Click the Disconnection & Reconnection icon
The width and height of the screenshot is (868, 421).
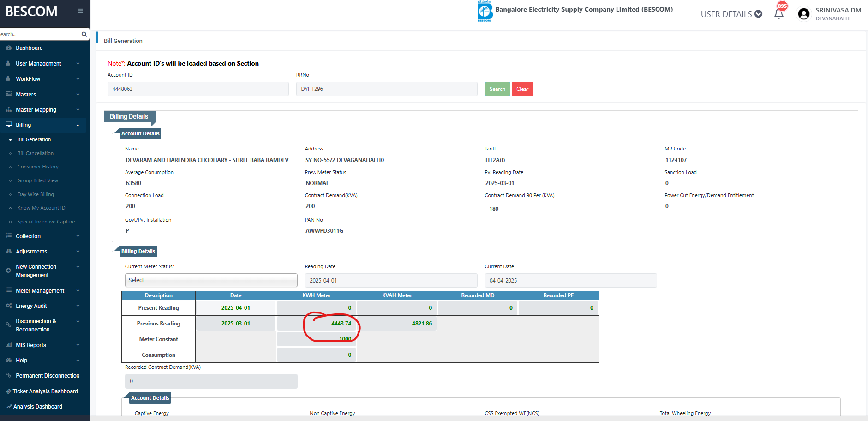pos(8,325)
